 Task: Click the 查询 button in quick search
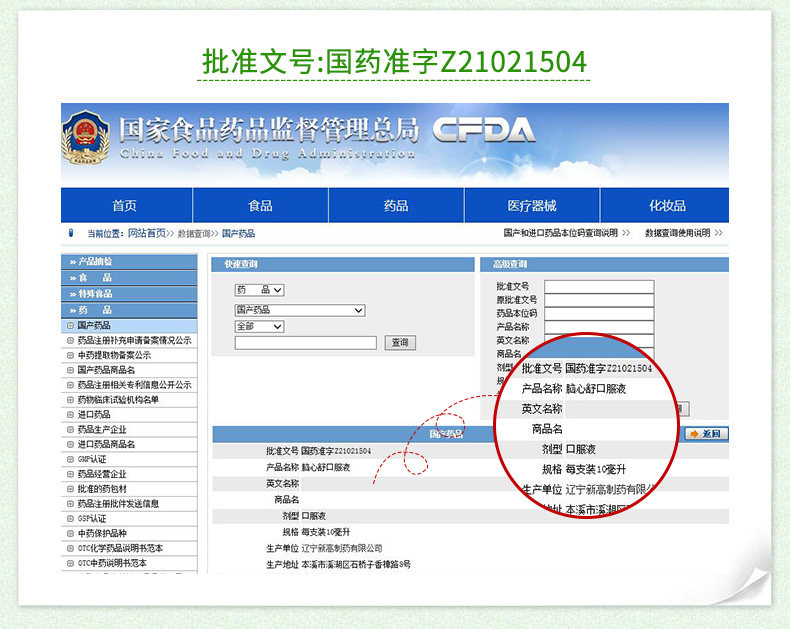coord(400,343)
